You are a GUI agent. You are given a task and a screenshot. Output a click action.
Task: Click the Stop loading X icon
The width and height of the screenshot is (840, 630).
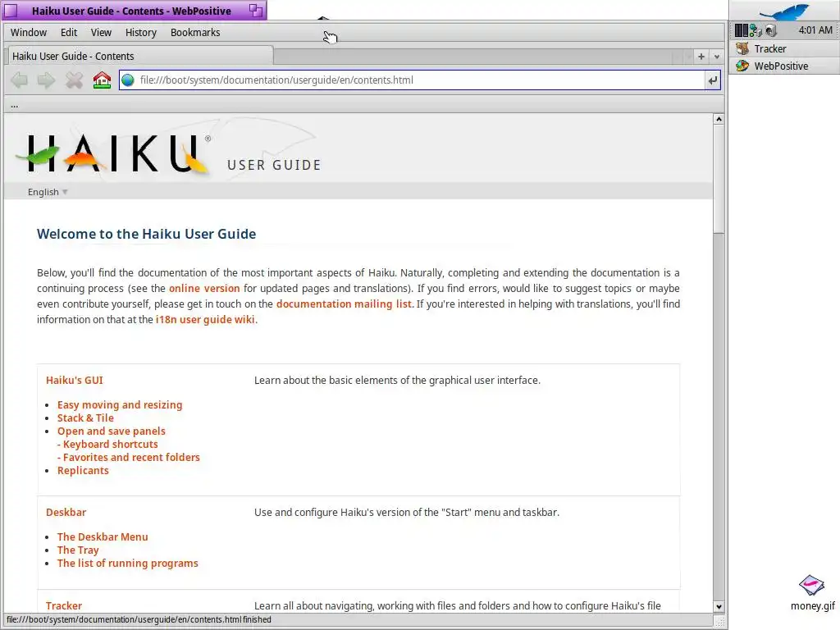pyautogui.click(x=74, y=80)
